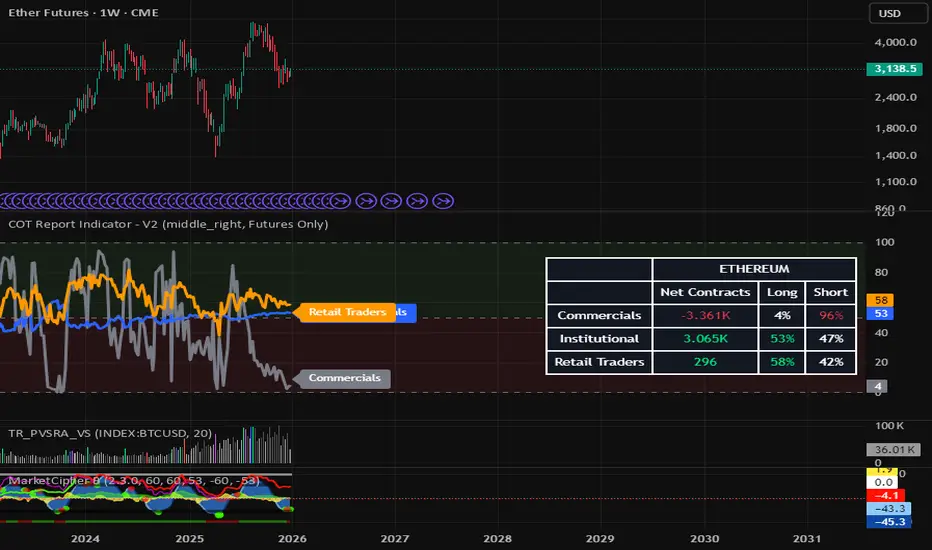The width and height of the screenshot is (932, 550).
Task: Click the -3.361K net contracts cell
Action: coord(705,316)
